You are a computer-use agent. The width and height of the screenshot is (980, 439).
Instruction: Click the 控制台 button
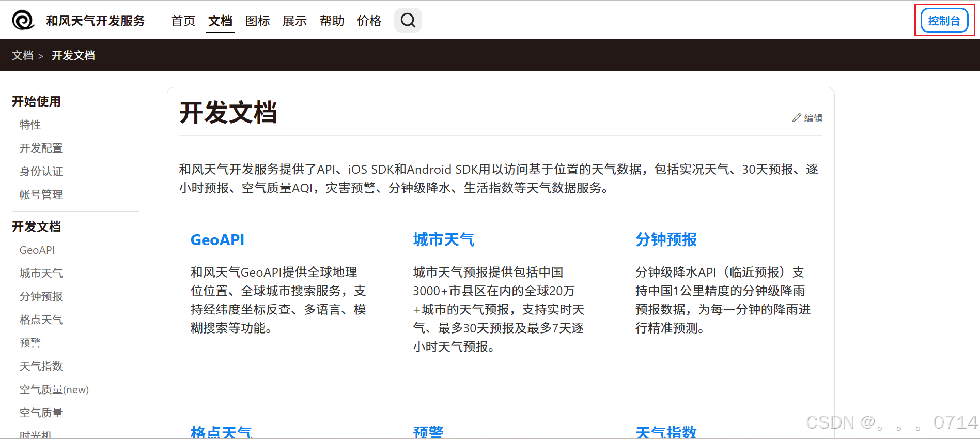pos(944,21)
